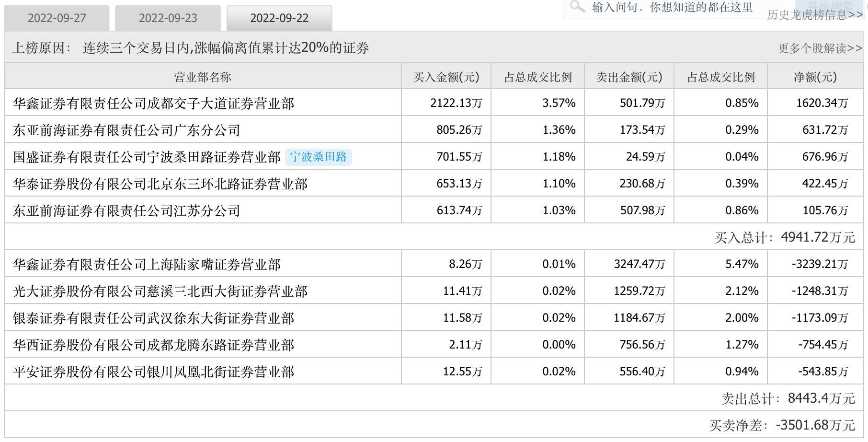
Task: Click 华泰证券北京东三环北路证券营业部 name
Action: click(160, 184)
